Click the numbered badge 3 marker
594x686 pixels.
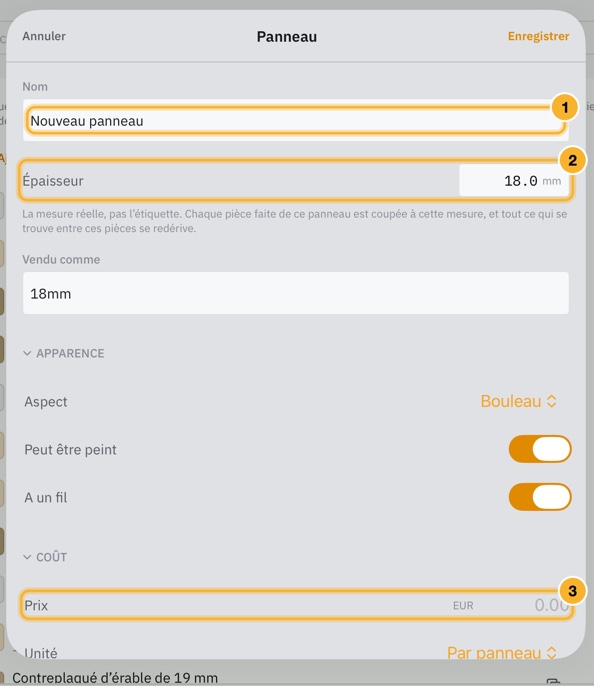(573, 592)
